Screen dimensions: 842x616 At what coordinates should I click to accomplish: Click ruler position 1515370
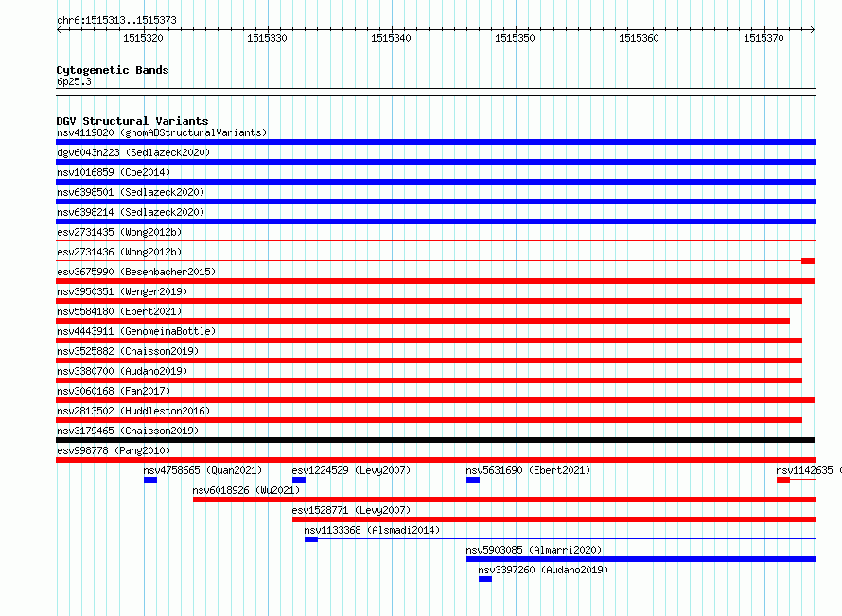(763, 38)
